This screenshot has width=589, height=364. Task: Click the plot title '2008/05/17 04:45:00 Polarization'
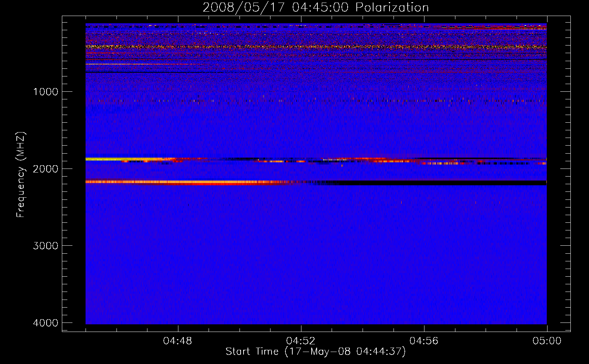tap(316, 7)
